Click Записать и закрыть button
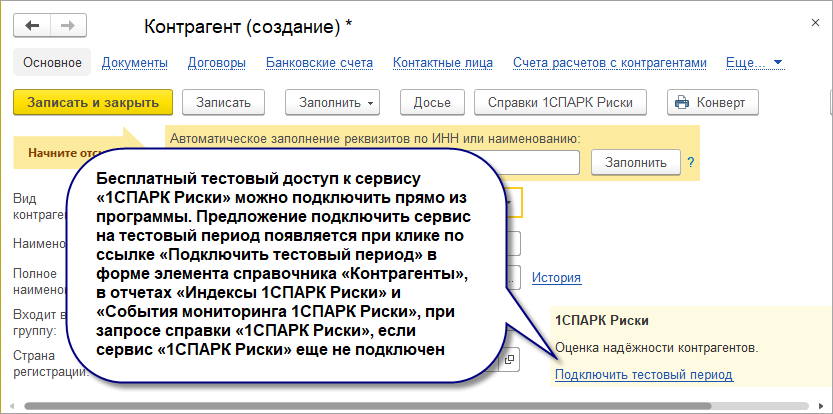Viewport: 833px width, 414px height. coord(93,103)
